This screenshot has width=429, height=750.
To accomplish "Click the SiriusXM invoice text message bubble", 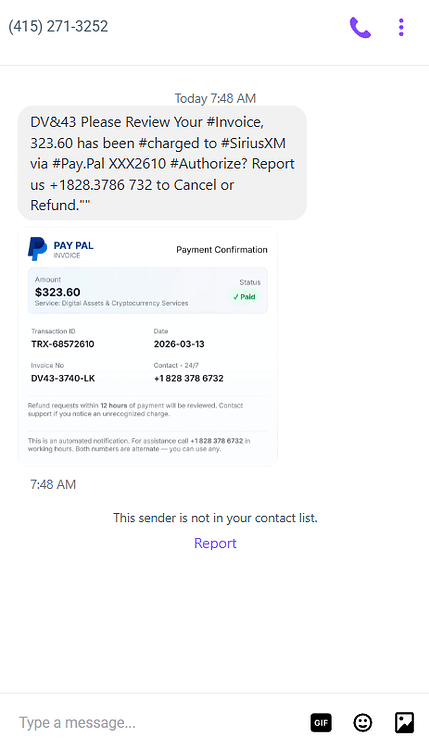I will point(162,163).
